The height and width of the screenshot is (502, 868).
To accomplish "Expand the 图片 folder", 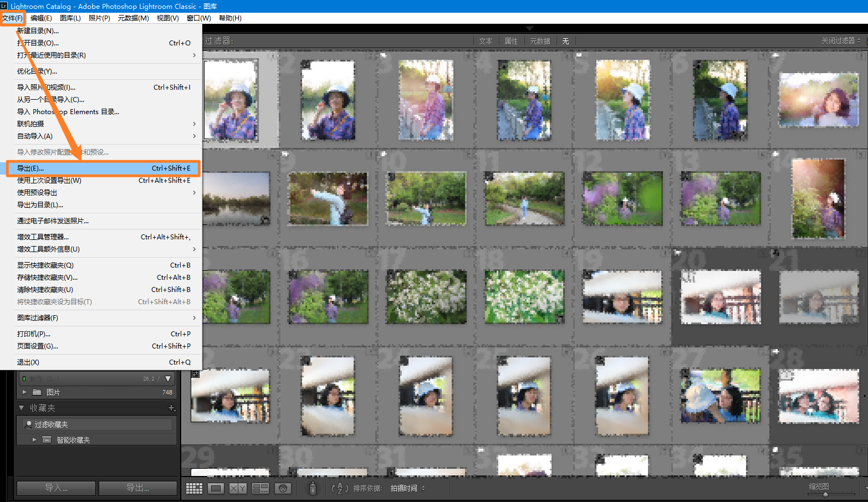I will (24, 392).
